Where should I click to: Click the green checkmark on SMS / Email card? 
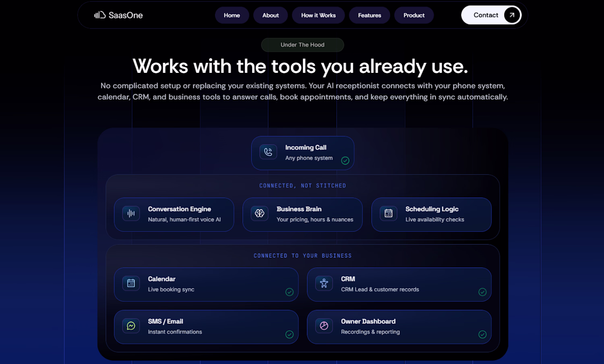[x=290, y=334]
